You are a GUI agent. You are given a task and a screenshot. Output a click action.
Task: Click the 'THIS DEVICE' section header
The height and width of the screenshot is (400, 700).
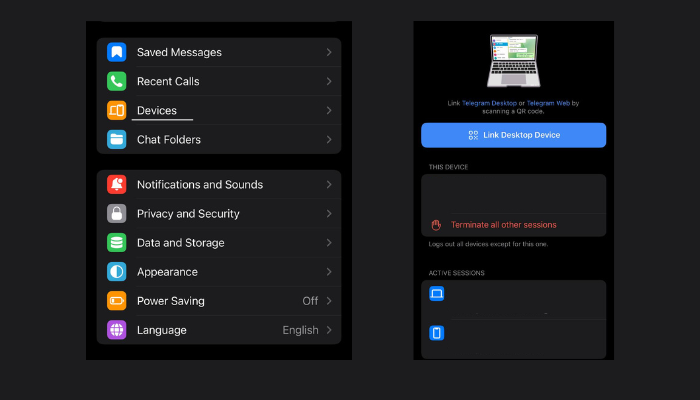448,167
